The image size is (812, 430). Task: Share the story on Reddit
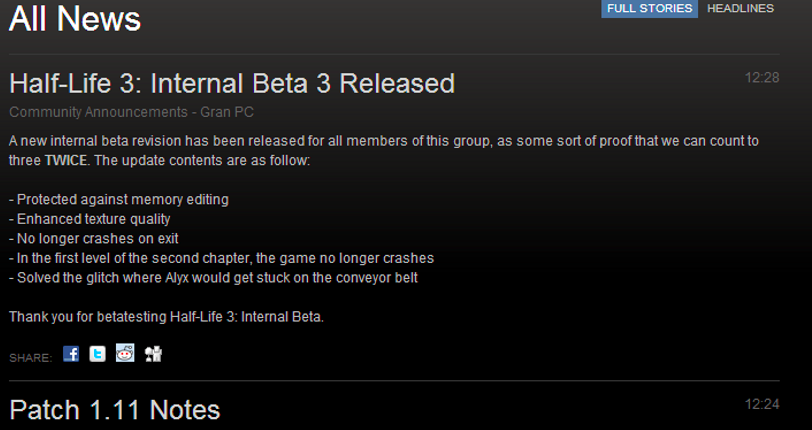point(125,354)
